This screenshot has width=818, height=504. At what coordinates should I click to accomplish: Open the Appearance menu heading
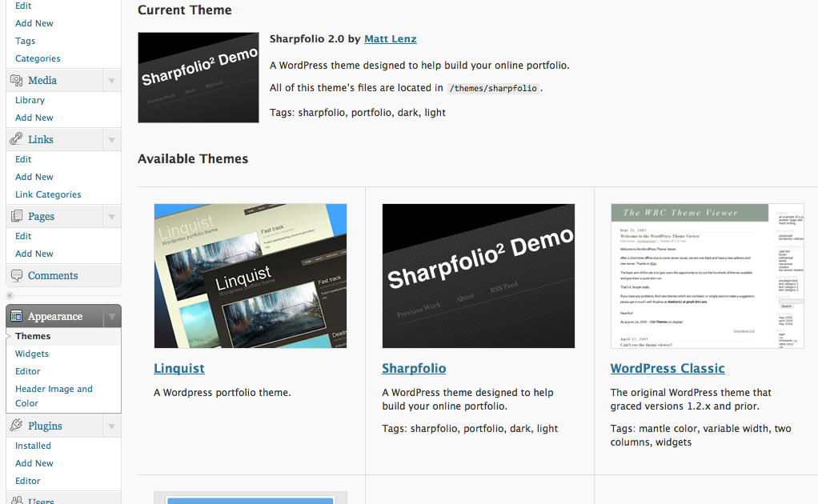[55, 316]
